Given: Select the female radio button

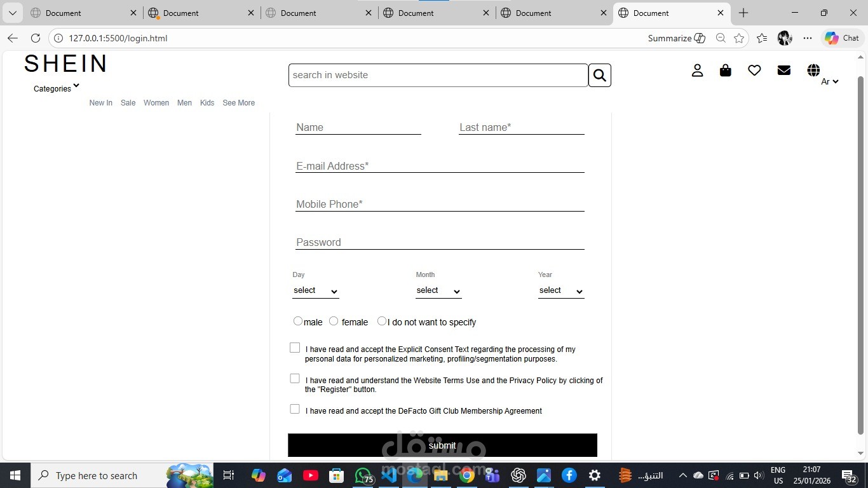Looking at the screenshot, I should click(334, 321).
